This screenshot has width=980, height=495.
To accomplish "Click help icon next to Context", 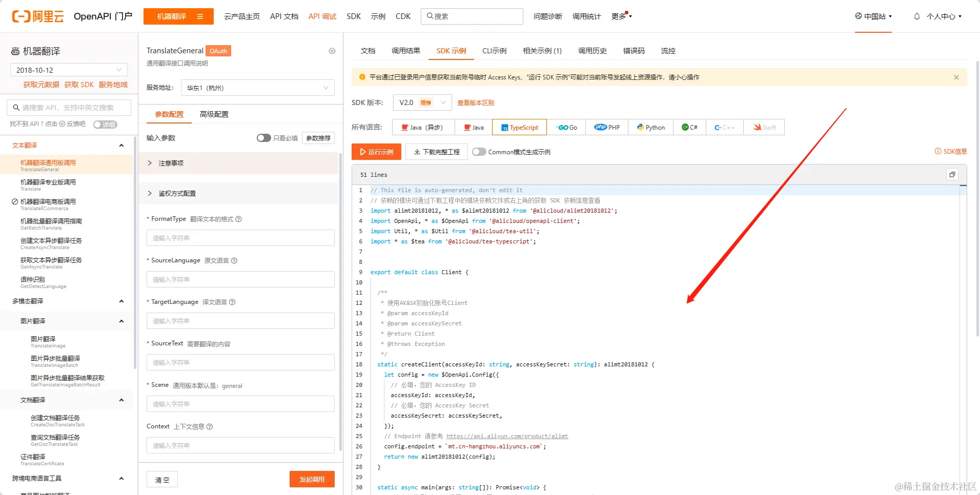I will (210, 427).
